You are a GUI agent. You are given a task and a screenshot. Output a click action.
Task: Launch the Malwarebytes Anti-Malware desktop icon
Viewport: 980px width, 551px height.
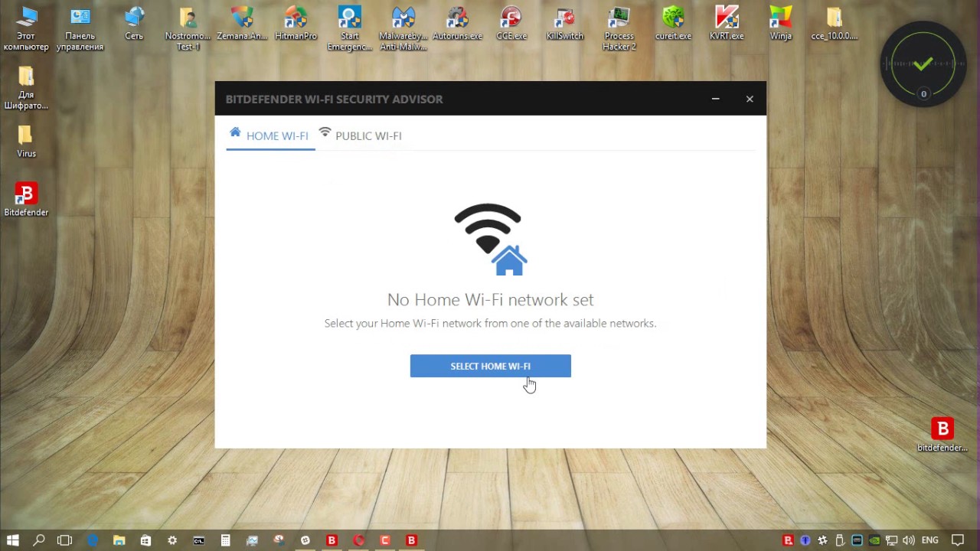[403, 28]
